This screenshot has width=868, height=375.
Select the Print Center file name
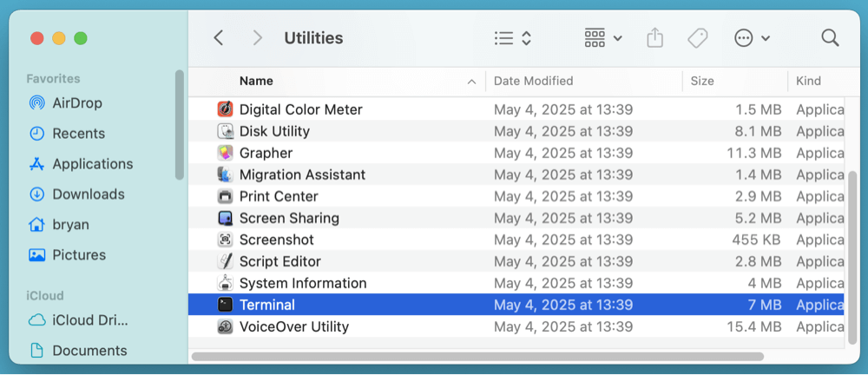pyautogui.click(x=279, y=196)
